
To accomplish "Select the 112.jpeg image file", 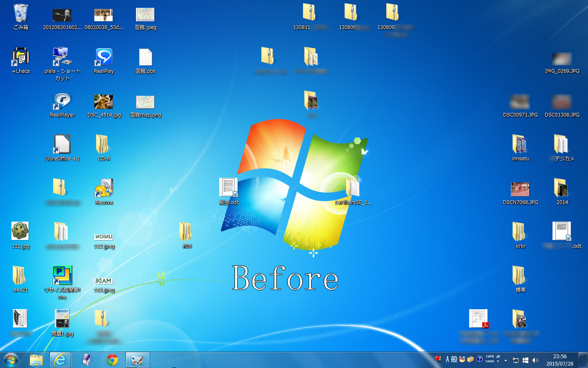I will (x=104, y=237).
